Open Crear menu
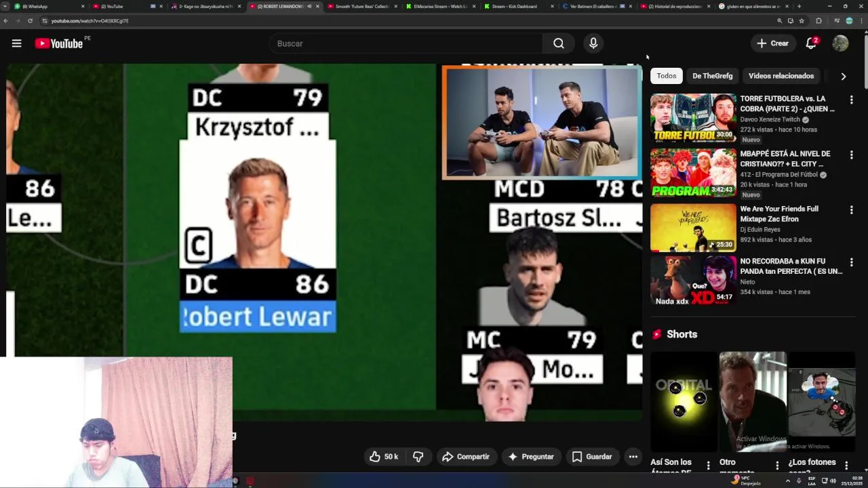 (773, 43)
